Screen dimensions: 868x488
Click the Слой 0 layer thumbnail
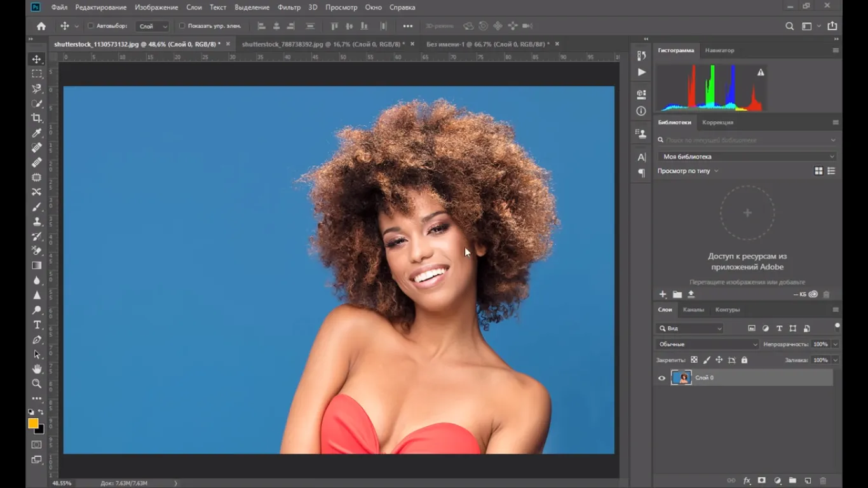point(681,378)
